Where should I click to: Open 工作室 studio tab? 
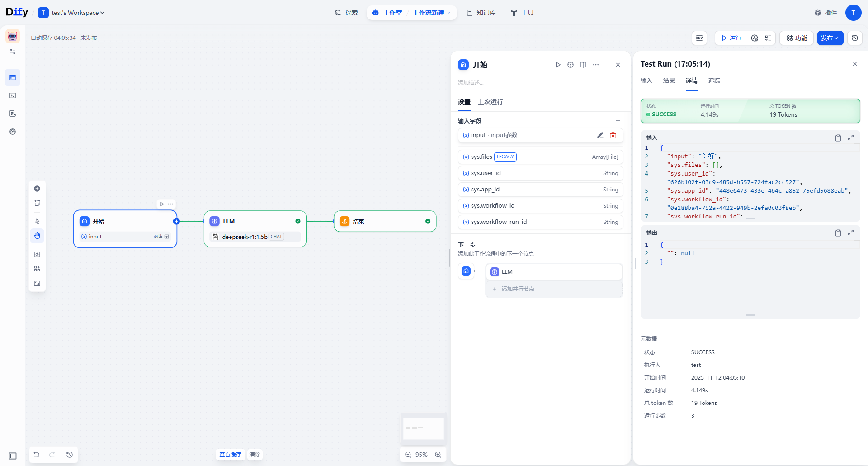387,13
